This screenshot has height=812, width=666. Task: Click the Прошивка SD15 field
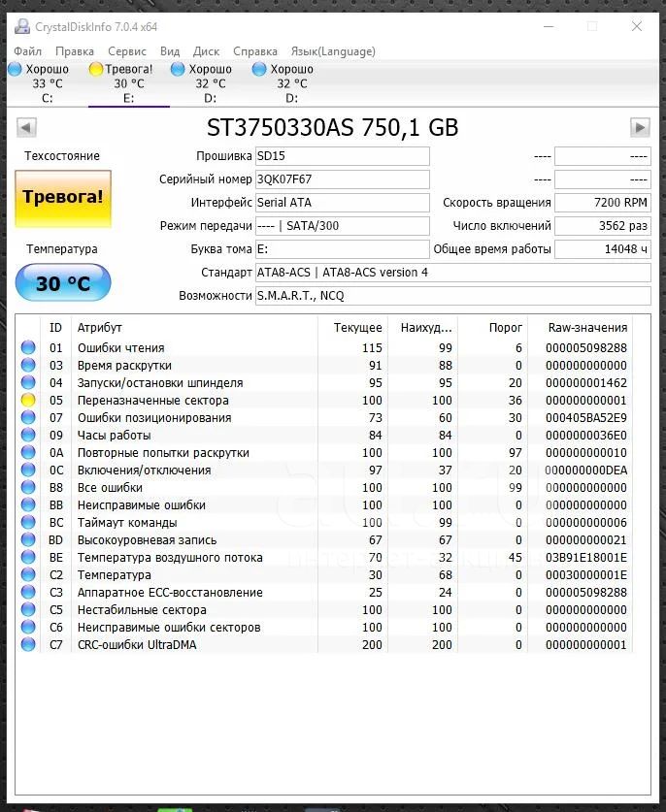(x=341, y=156)
